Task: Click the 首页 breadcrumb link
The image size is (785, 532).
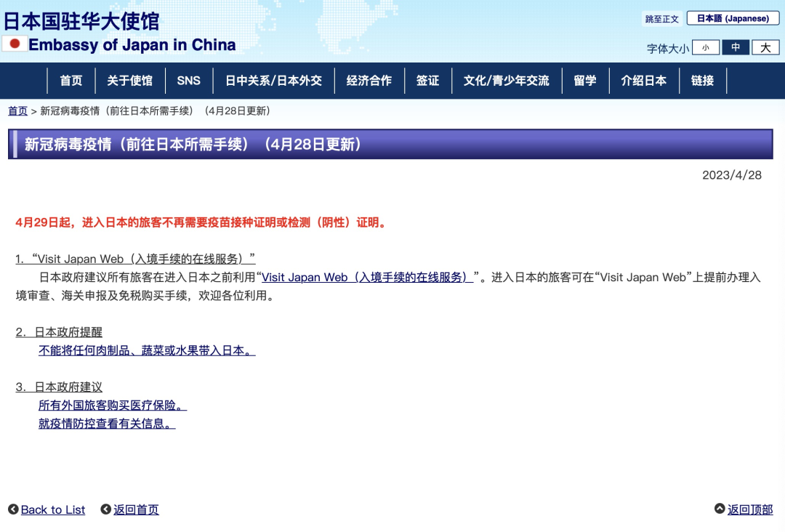Action: 17,111
